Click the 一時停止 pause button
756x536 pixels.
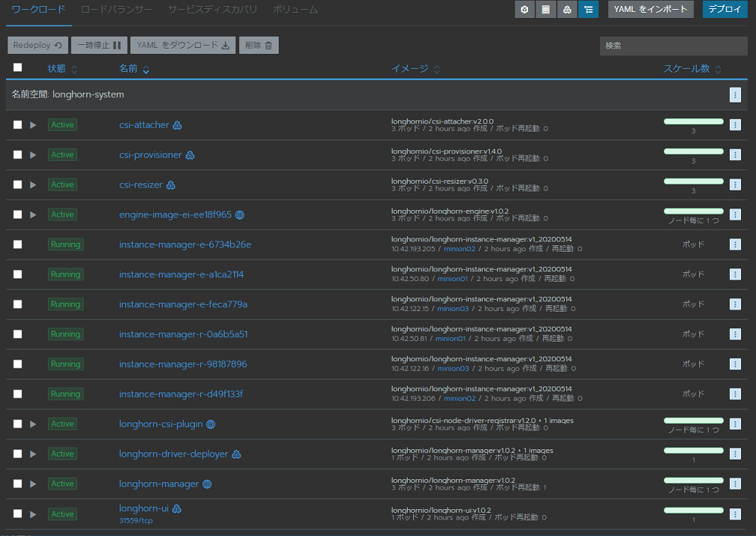pos(99,46)
